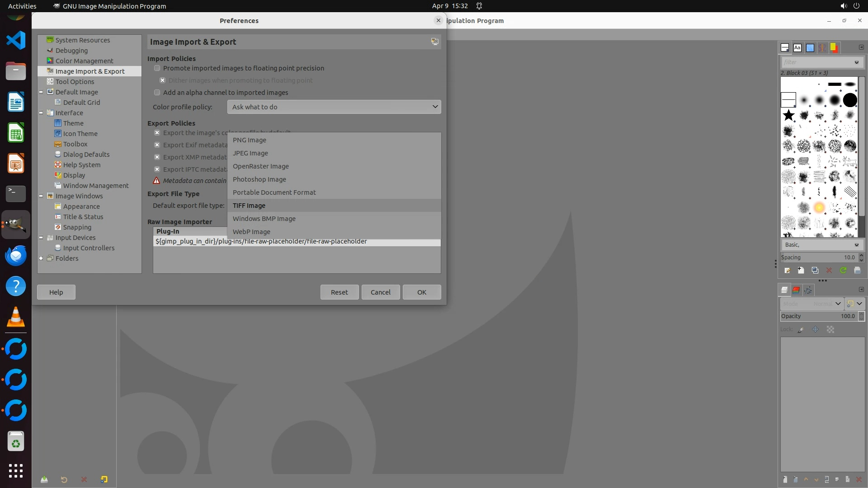Choose TIFF Image from export type list

(249, 206)
